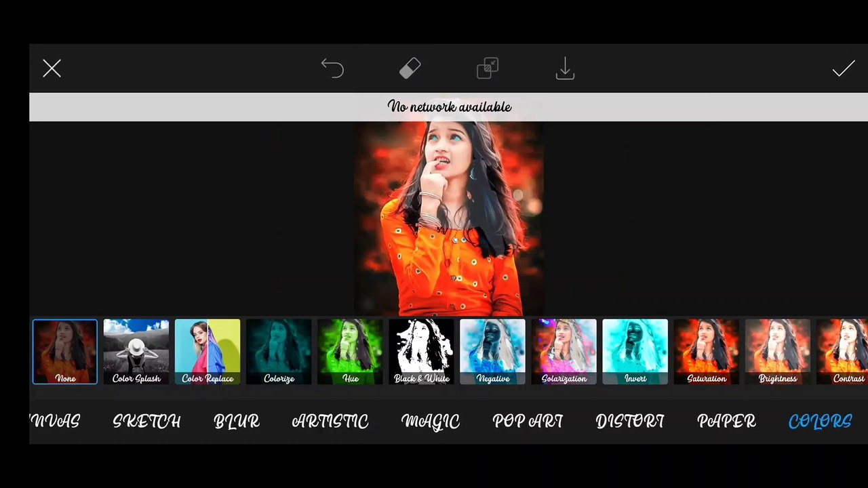Open the DISTORT effects category

coord(630,422)
